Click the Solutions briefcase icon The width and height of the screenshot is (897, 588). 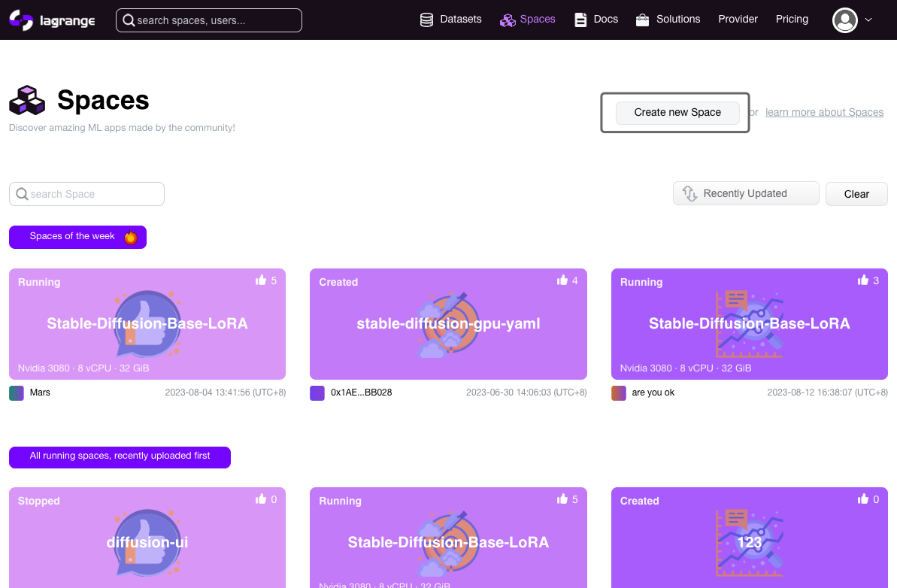click(642, 20)
